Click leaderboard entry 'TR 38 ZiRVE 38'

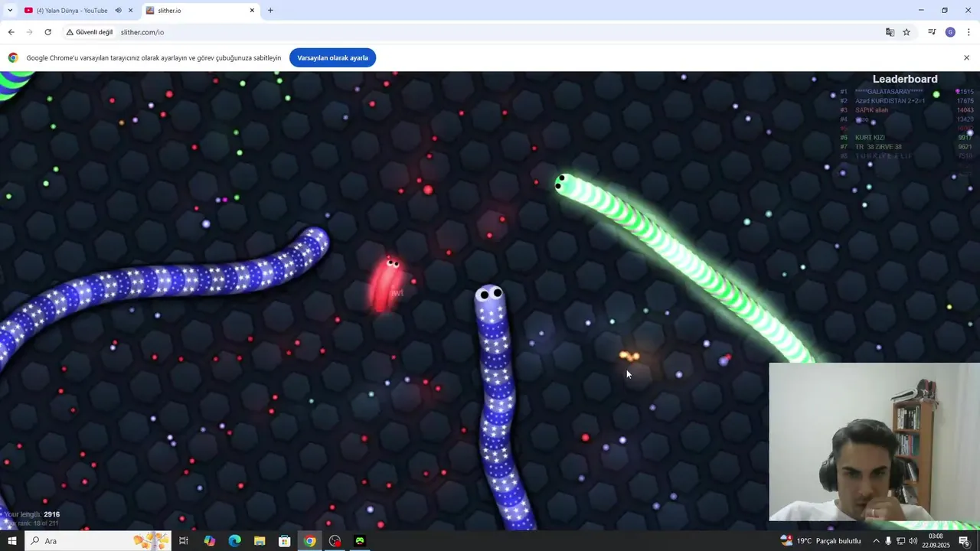tap(878, 147)
